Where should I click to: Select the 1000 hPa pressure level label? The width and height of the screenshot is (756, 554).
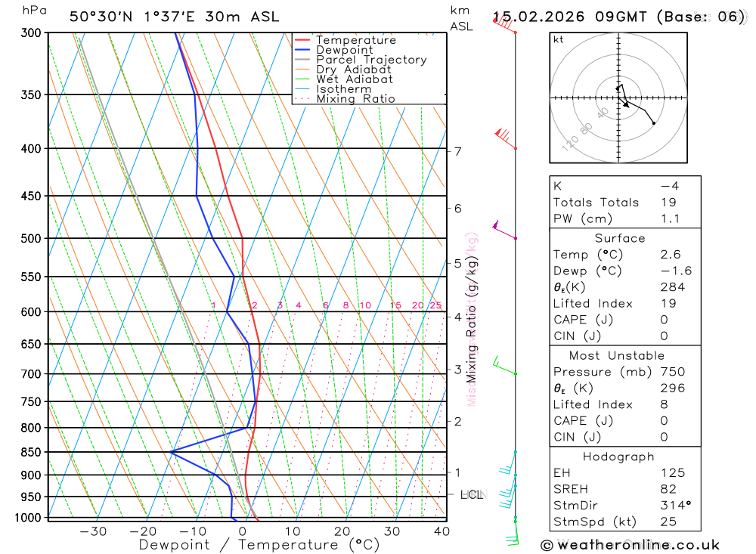[x=28, y=518]
